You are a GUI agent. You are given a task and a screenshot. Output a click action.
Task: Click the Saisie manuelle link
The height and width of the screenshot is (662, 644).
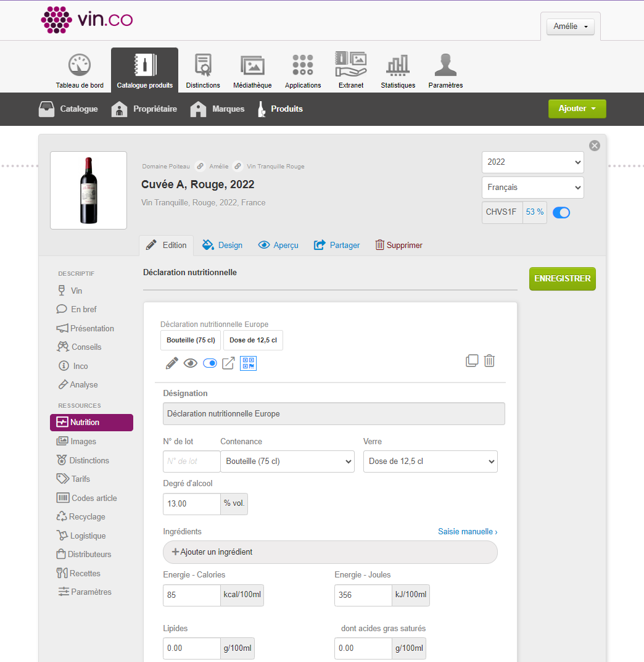pos(468,531)
